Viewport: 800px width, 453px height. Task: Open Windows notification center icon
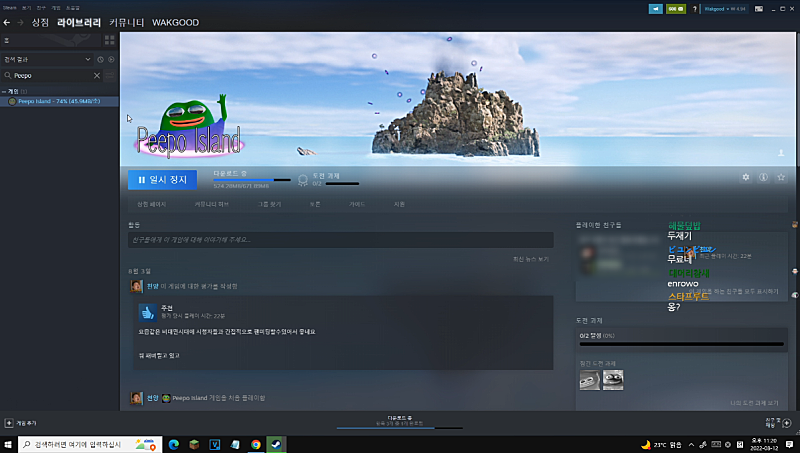point(789,444)
